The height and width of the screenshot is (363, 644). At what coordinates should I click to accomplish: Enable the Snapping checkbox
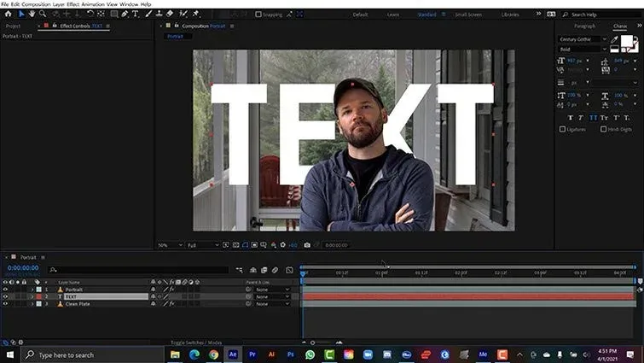click(x=258, y=15)
